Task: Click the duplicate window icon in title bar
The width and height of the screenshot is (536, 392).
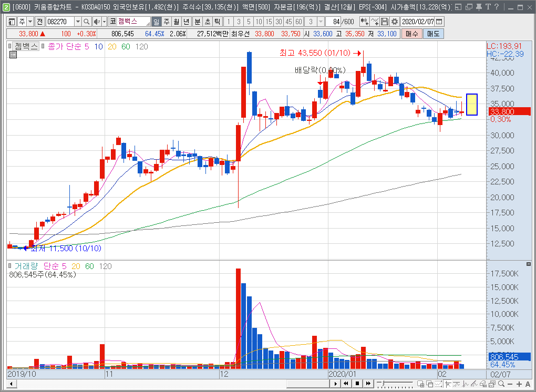Action: point(469,7)
